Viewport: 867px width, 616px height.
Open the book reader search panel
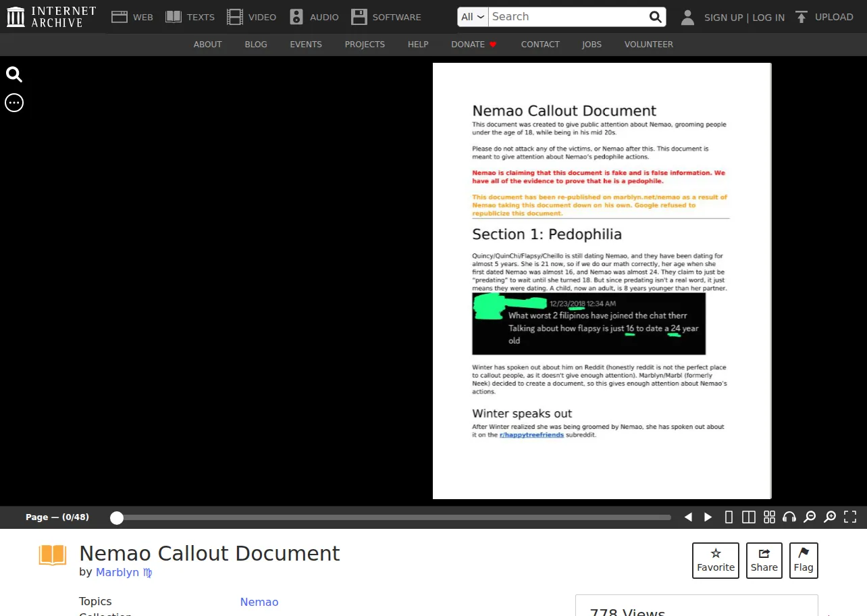(x=14, y=74)
